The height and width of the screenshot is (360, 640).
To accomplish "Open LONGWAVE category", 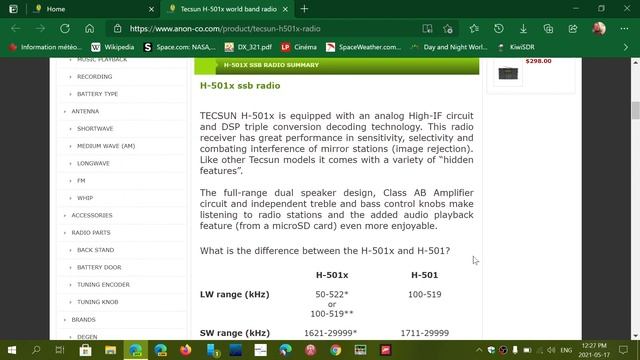I will 93,163.
